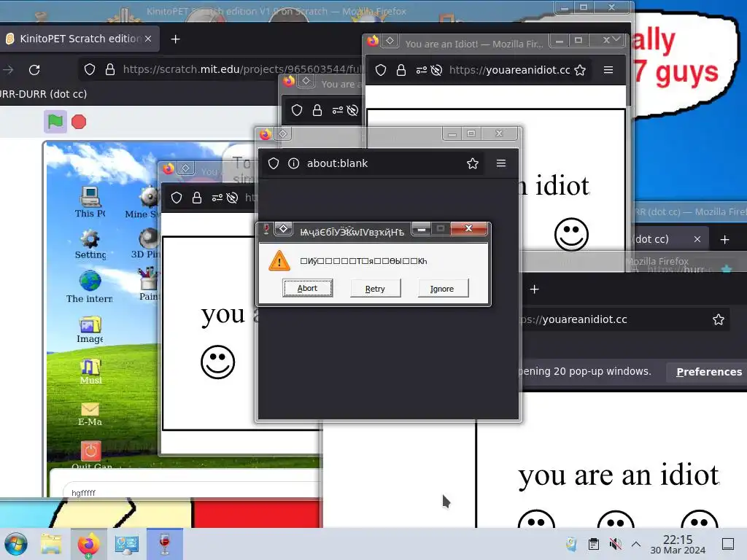Screen dimensions: 747x560
Task: Expand hidden tray icons chevron
Action: pos(636,544)
